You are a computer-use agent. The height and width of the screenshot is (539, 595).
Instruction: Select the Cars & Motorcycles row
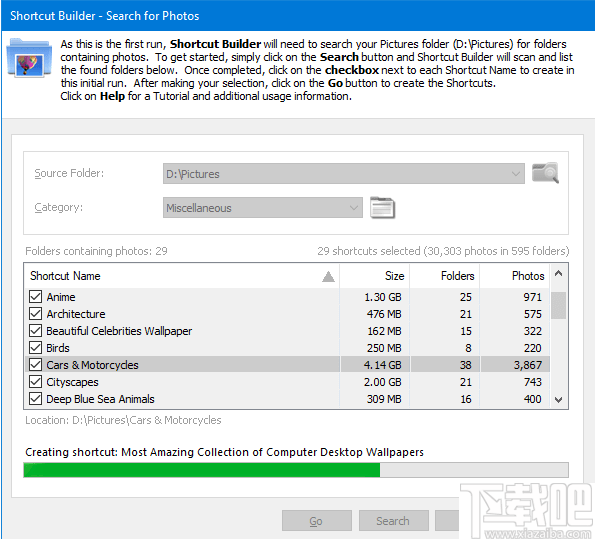(x=287, y=365)
